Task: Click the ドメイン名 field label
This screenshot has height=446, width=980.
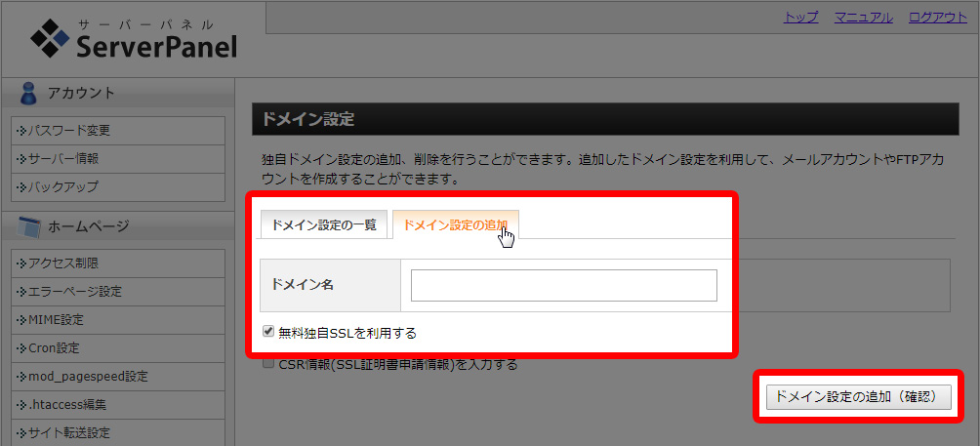Action: click(303, 285)
